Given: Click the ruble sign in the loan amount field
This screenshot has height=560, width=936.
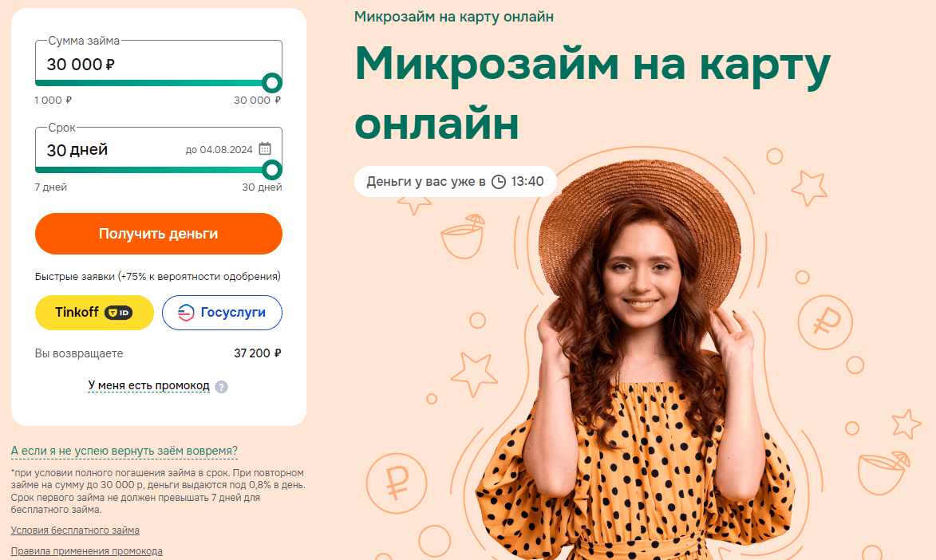Looking at the screenshot, I should coord(110,65).
